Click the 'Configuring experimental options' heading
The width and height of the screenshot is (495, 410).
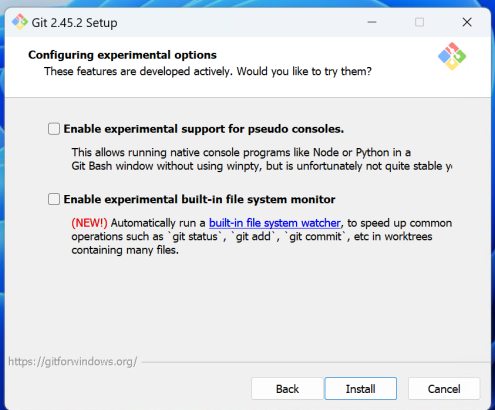click(x=122, y=55)
